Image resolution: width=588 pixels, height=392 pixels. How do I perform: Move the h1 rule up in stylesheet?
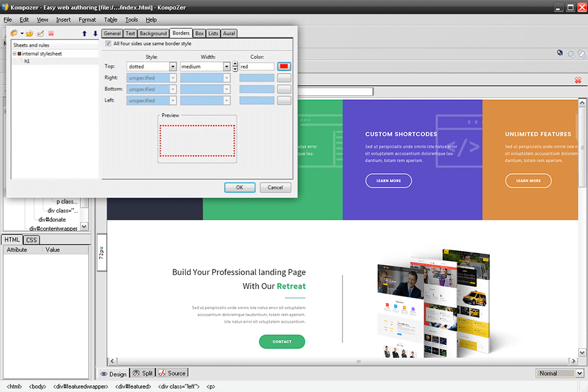[85, 34]
